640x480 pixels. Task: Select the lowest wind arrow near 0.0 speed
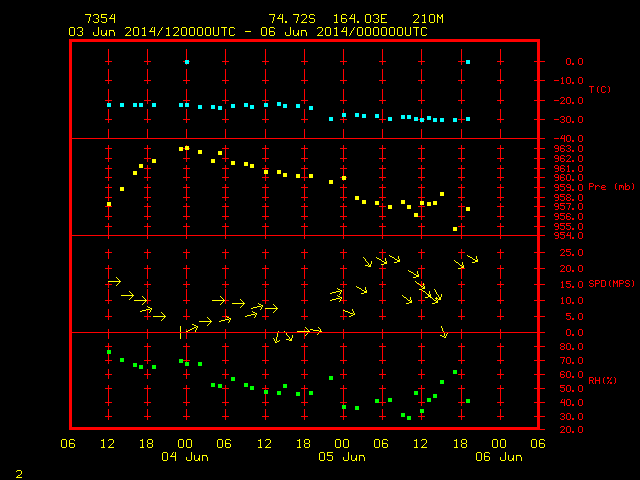tap(277, 337)
